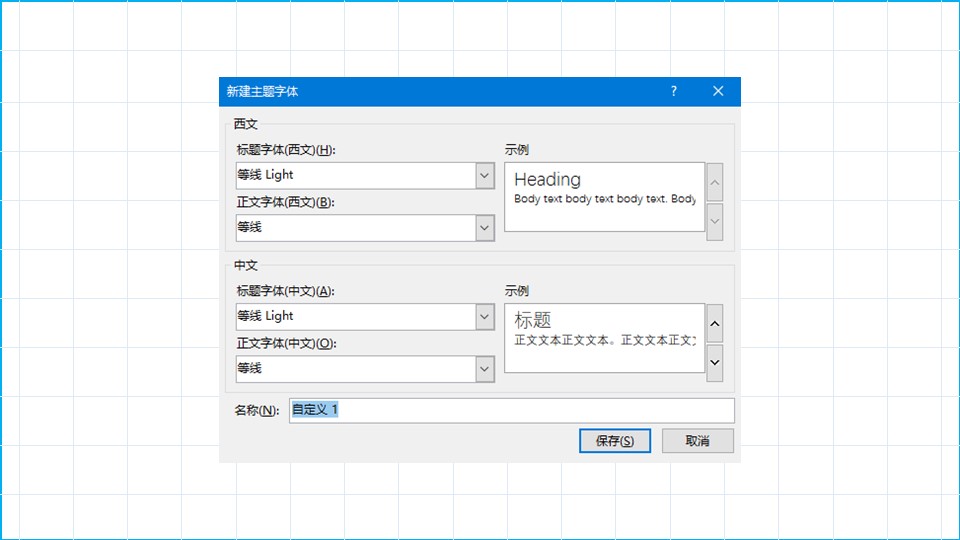Click the 正文字体(中文) combo box text field
Viewport: 960px width, 540px height.
[356, 369]
